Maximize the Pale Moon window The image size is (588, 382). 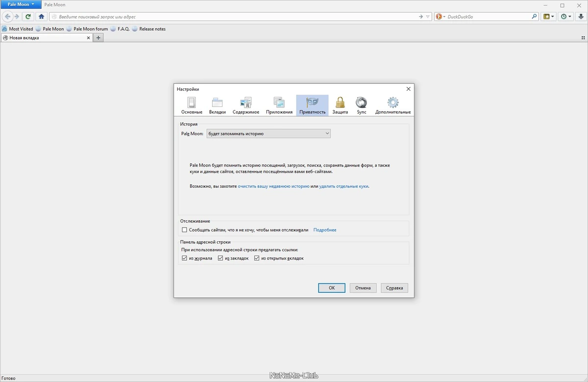[563, 5]
